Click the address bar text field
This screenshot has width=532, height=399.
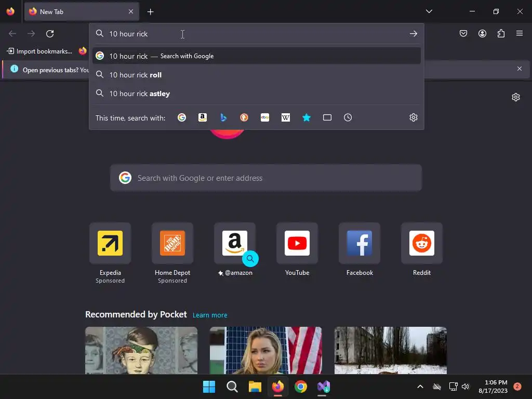click(x=257, y=34)
